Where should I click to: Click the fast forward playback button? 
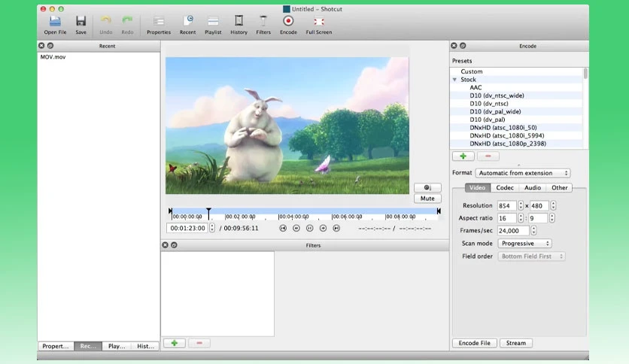(x=323, y=228)
